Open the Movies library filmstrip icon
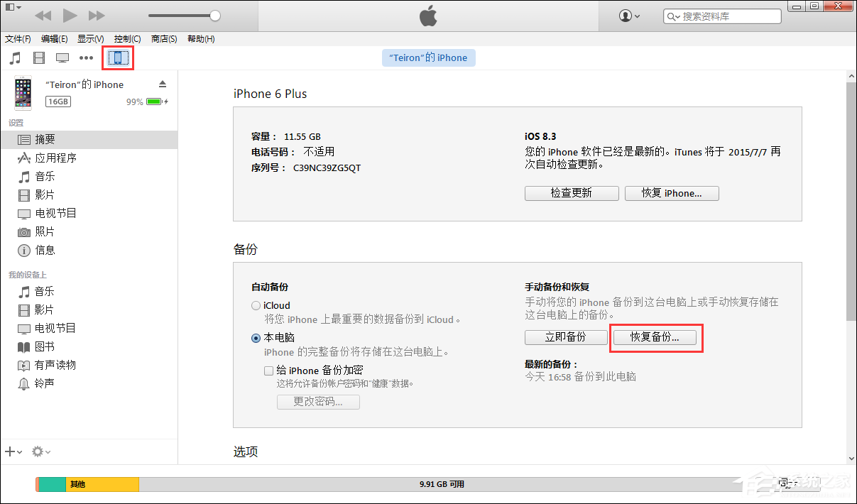The width and height of the screenshot is (857, 504). pyautogui.click(x=39, y=57)
